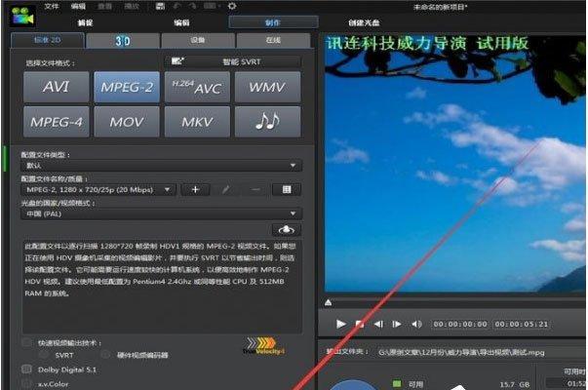Screen dimensions: 588x390
Task: Add a new profile with plus button
Action: coord(195,190)
